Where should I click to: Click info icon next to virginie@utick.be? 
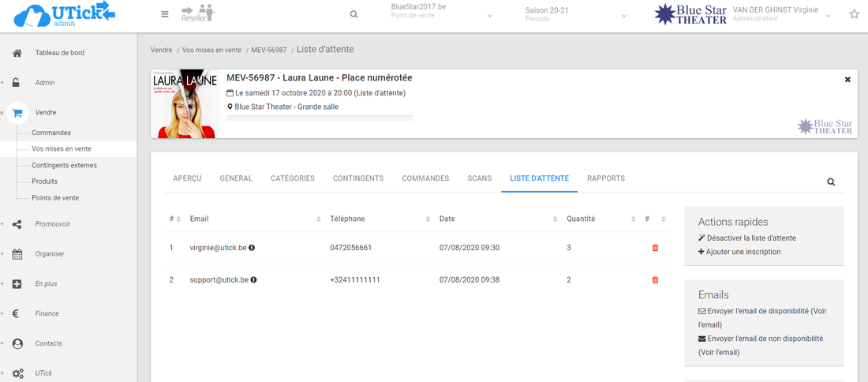[253, 248]
